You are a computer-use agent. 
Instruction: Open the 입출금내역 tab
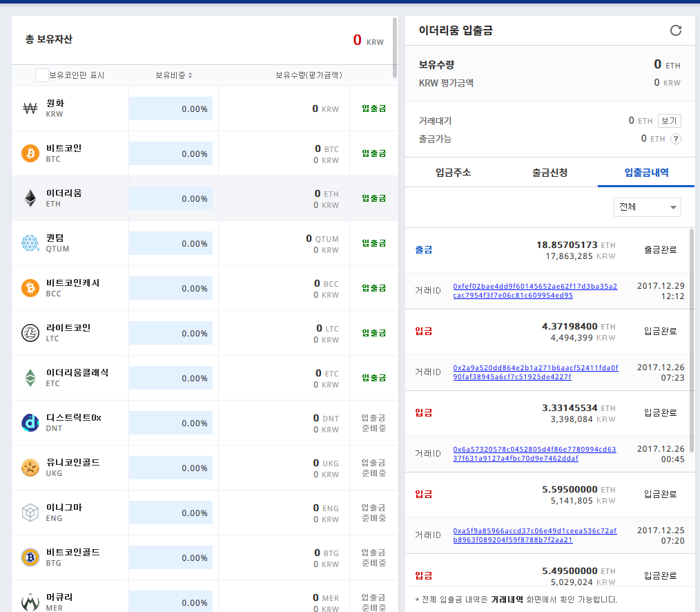click(646, 173)
